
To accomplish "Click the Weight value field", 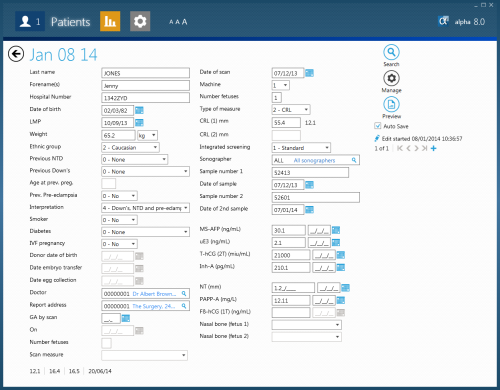I will click(118, 135).
